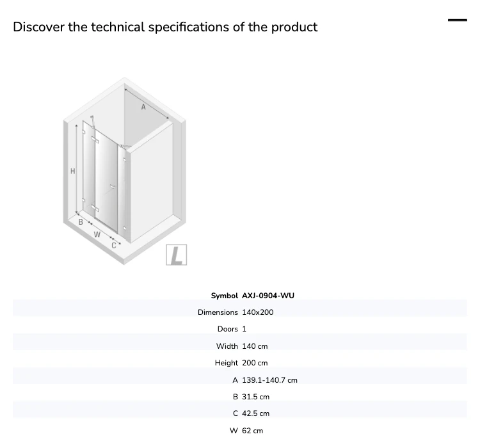Select the symbol code AXJ-0904-WU
This screenshot has width=480, height=448.
tap(268, 296)
